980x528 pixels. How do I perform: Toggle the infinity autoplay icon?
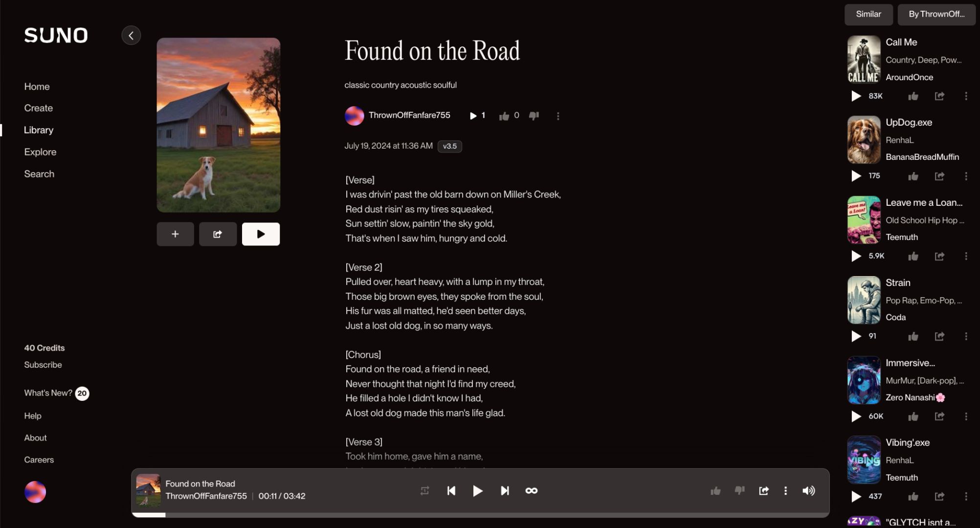click(532, 491)
